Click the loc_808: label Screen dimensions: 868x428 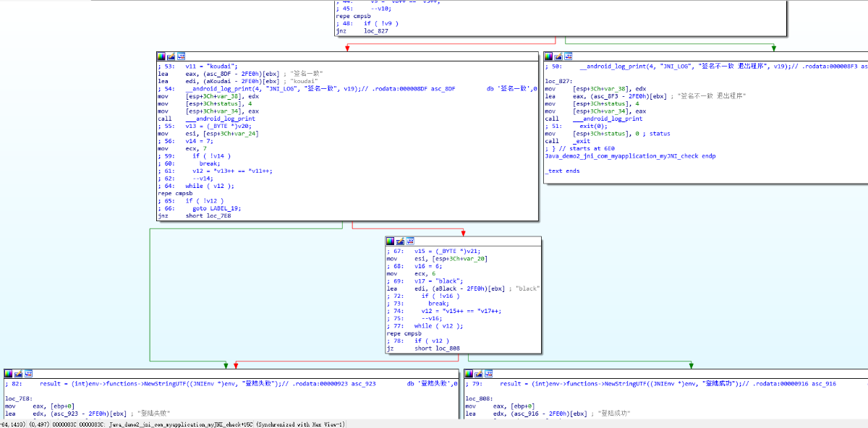(480, 398)
